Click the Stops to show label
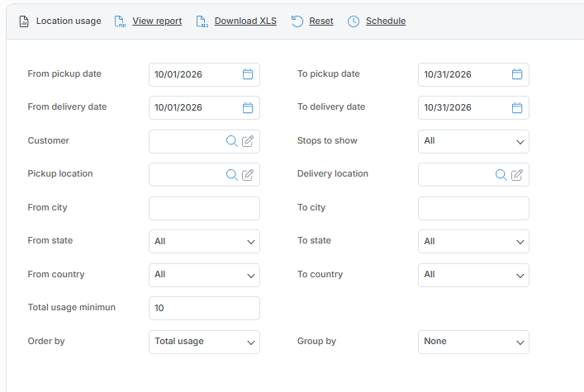 (327, 140)
